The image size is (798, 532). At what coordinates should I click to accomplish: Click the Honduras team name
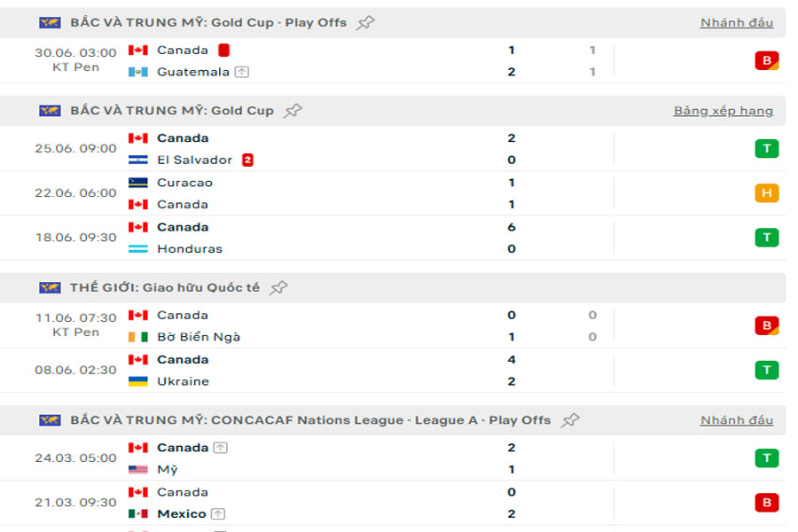[x=190, y=249]
